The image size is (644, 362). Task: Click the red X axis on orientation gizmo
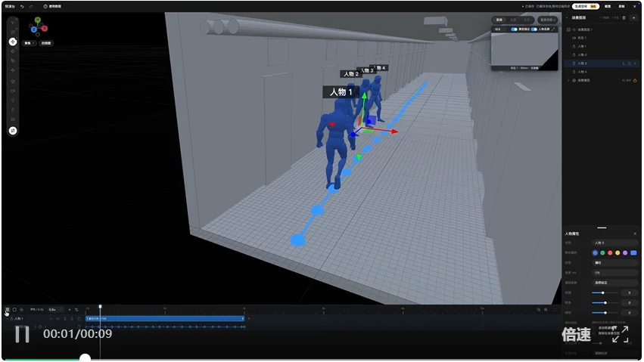coord(45,28)
